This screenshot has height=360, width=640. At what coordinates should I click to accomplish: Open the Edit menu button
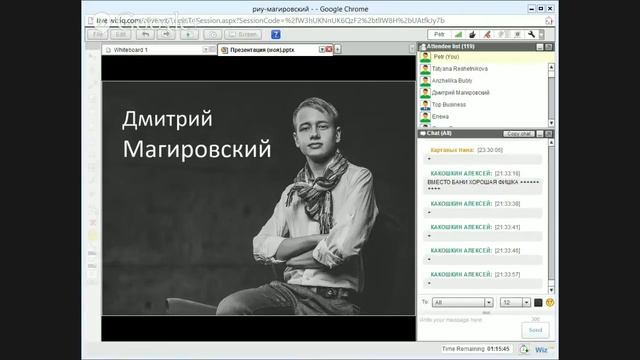tap(121, 35)
